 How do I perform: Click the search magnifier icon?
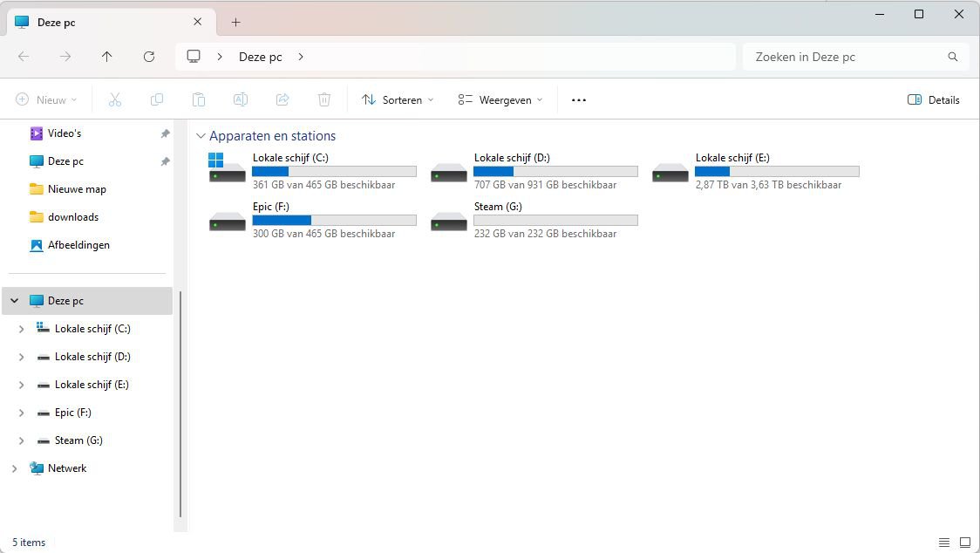(x=952, y=57)
